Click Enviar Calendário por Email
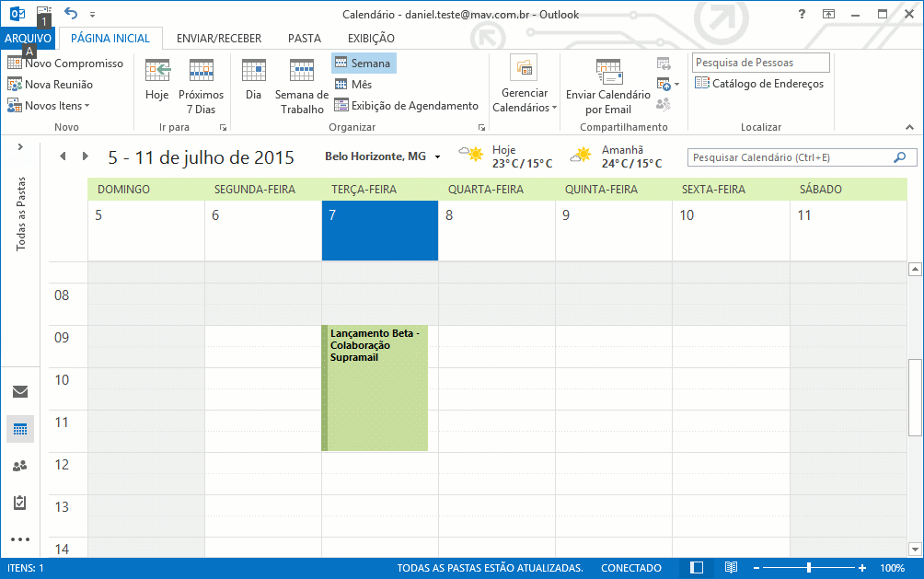The height and width of the screenshot is (579, 924). 608,87
